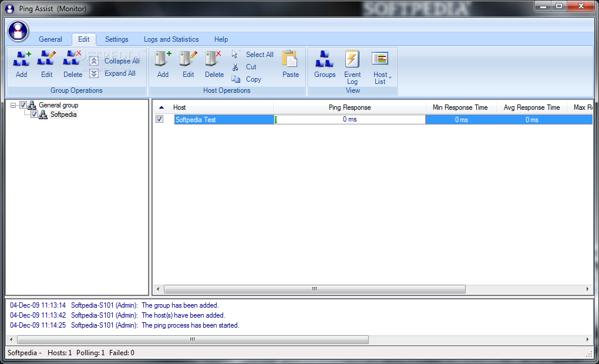Screen dimensions: 599x364
Task: Click log entry 'The ping process has been started.'
Action: pyautogui.click(x=190, y=325)
